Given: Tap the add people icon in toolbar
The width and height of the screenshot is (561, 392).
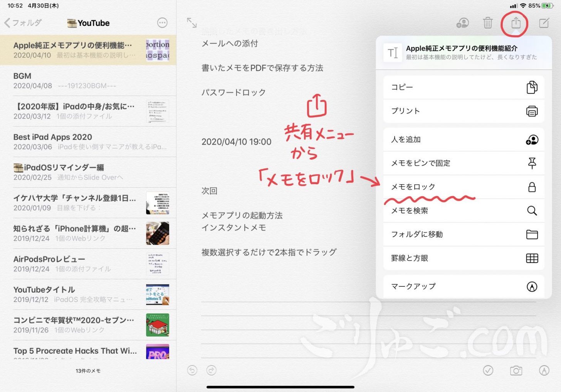Looking at the screenshot, I should (x=462, y=23).
